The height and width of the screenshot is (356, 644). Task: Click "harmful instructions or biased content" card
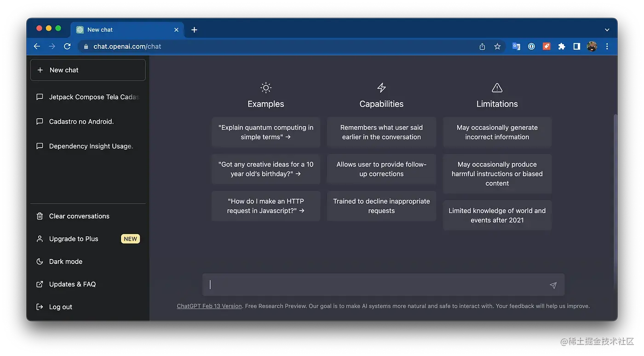pos(497,174)
